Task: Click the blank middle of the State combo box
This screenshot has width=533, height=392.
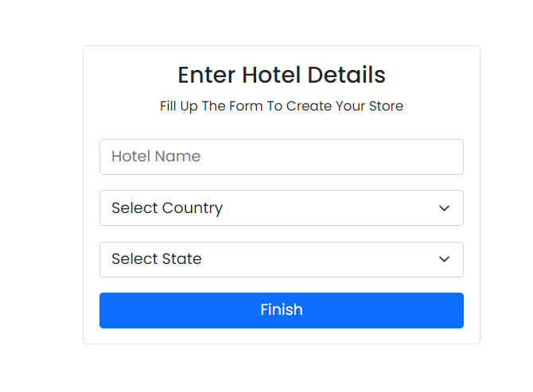Action: click(x=318, y=259)
